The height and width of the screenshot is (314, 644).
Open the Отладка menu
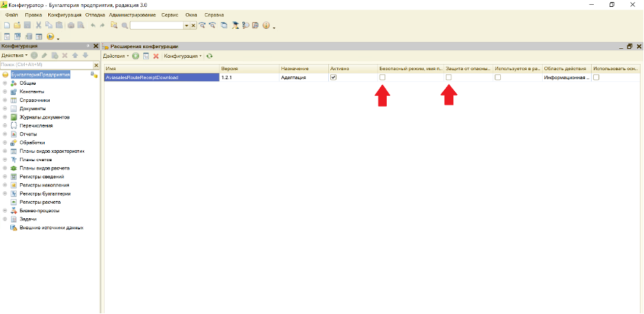[95, 14]
